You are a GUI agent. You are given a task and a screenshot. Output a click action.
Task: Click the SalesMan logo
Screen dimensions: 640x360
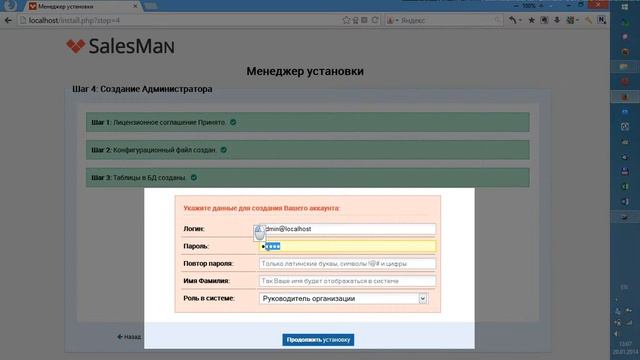pyautogui.click(x=120, y=46)
